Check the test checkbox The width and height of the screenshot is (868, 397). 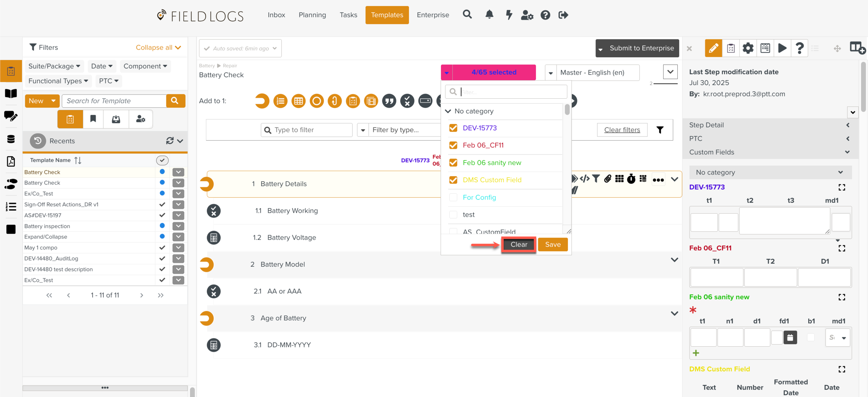pyautogui.click(x=453, y=215)
